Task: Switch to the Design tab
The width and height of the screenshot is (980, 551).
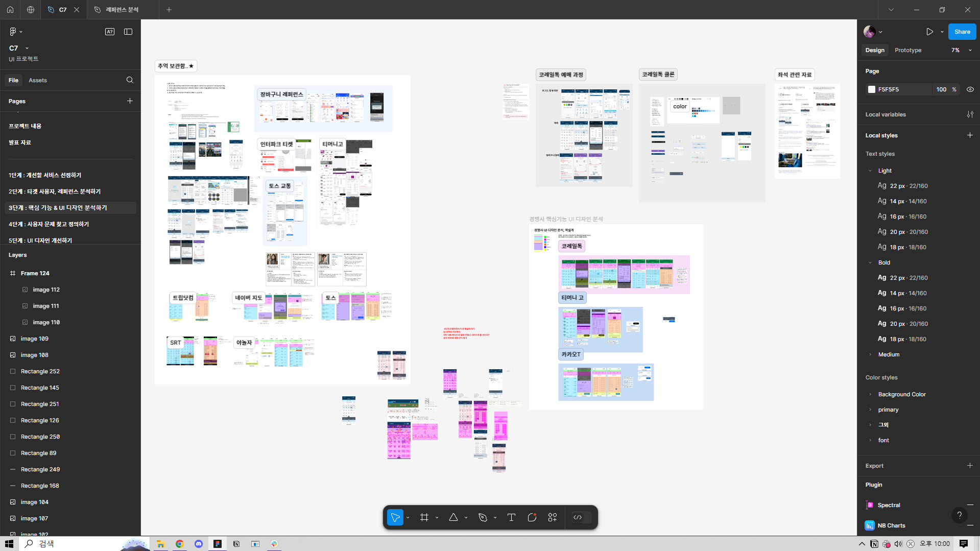Action: point(875,50)
